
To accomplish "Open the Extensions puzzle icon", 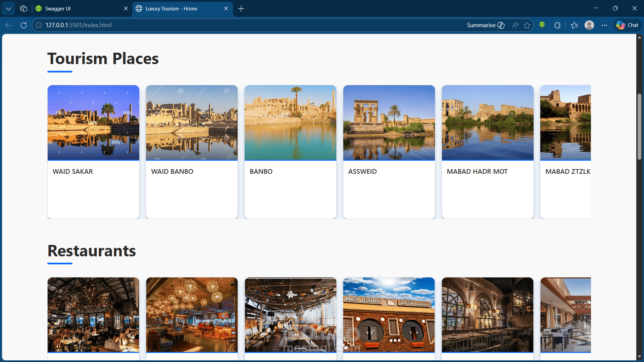I will point(557,25).
